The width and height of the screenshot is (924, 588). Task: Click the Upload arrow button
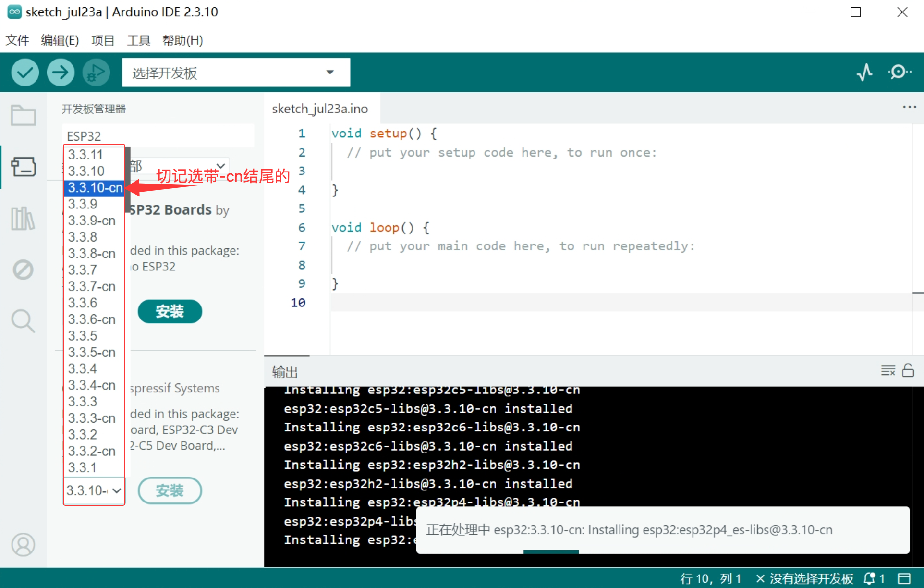tap(61, 73)
